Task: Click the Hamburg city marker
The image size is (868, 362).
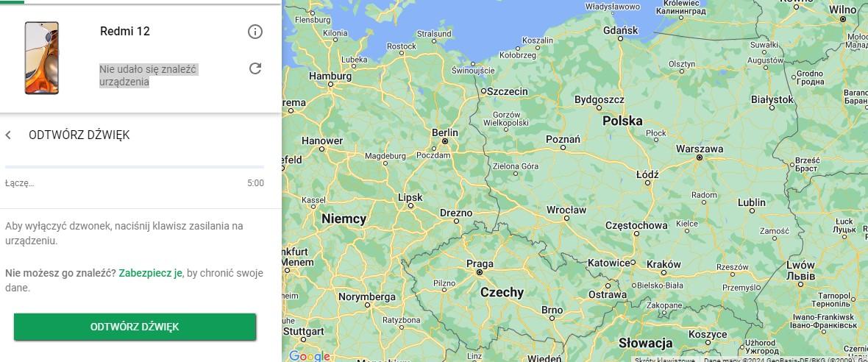Action: tap(330, 85)
